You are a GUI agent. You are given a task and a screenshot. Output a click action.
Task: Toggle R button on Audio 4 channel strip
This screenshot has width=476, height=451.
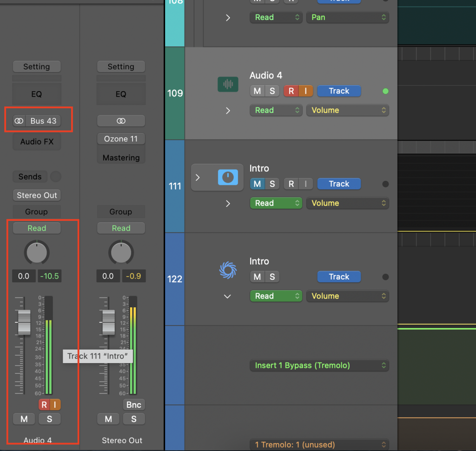[x=44, y=405]
